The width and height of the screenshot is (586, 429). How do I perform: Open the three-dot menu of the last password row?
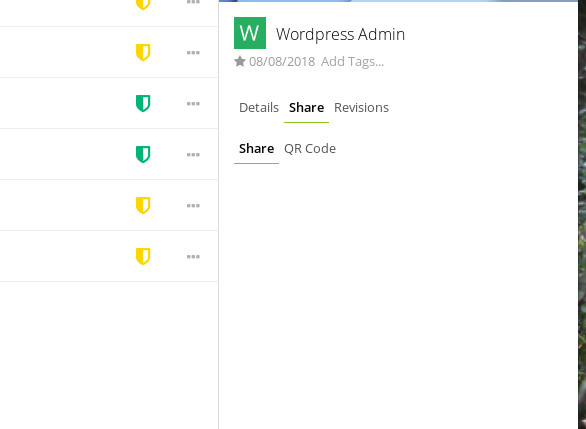[193, 257]
